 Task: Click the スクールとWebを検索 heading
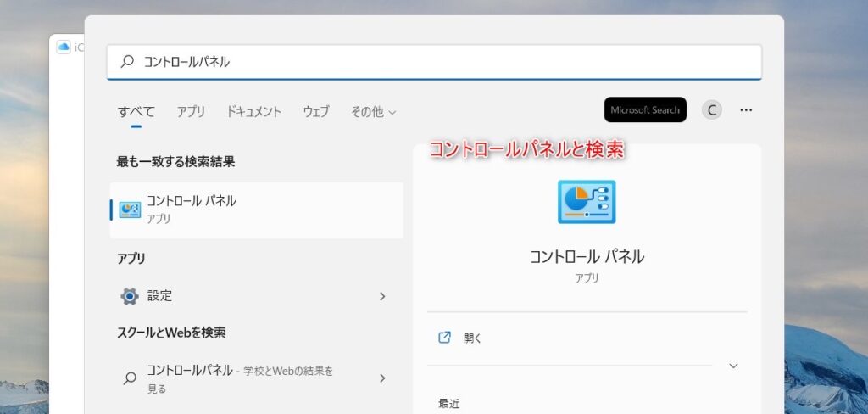coord(171,333)
